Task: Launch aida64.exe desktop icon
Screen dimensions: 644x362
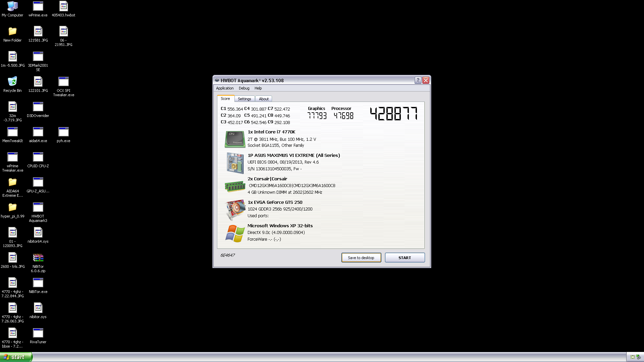Action: (x=38, y=135)
